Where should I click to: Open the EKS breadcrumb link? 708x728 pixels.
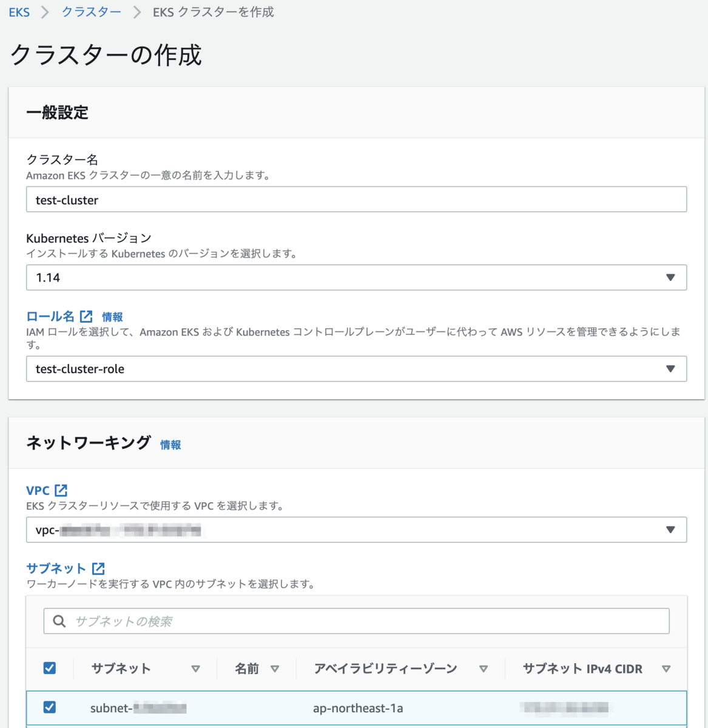point(19,12)
